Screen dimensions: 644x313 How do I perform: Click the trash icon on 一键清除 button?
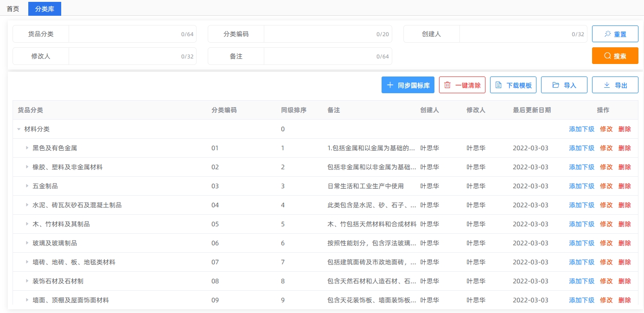point(447,85)
